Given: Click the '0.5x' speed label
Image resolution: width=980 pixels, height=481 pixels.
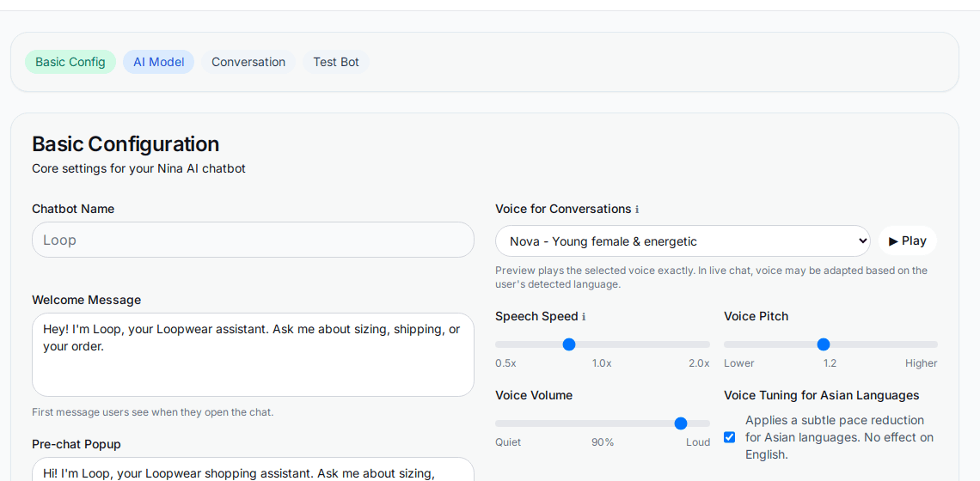Looking at the screenshot, I should [505, 363].
